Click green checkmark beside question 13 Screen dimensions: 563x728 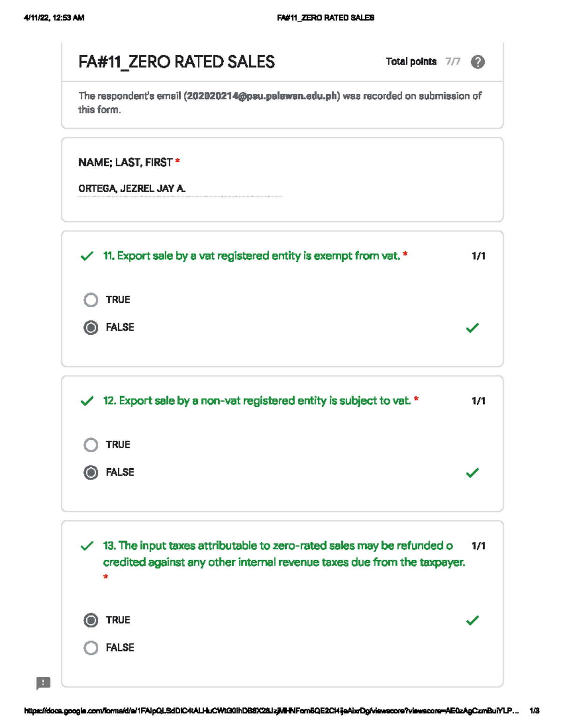point(87,546)
